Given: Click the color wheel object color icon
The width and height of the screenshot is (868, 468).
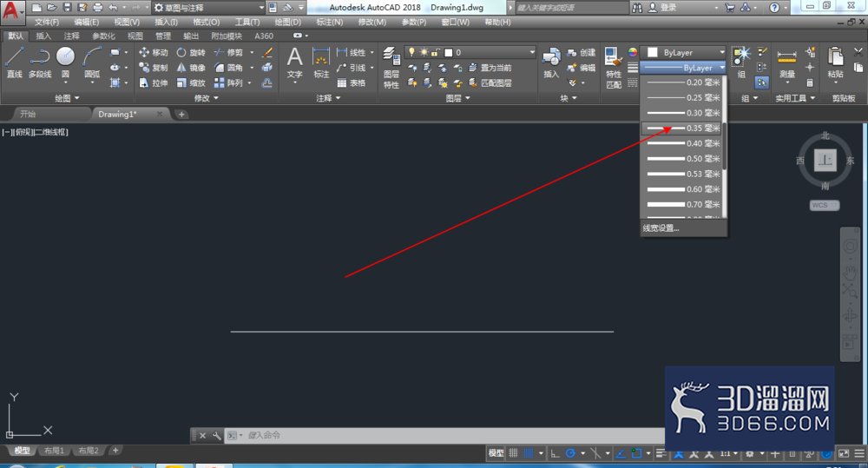Looking at the screenshot, I should [632, 52].
